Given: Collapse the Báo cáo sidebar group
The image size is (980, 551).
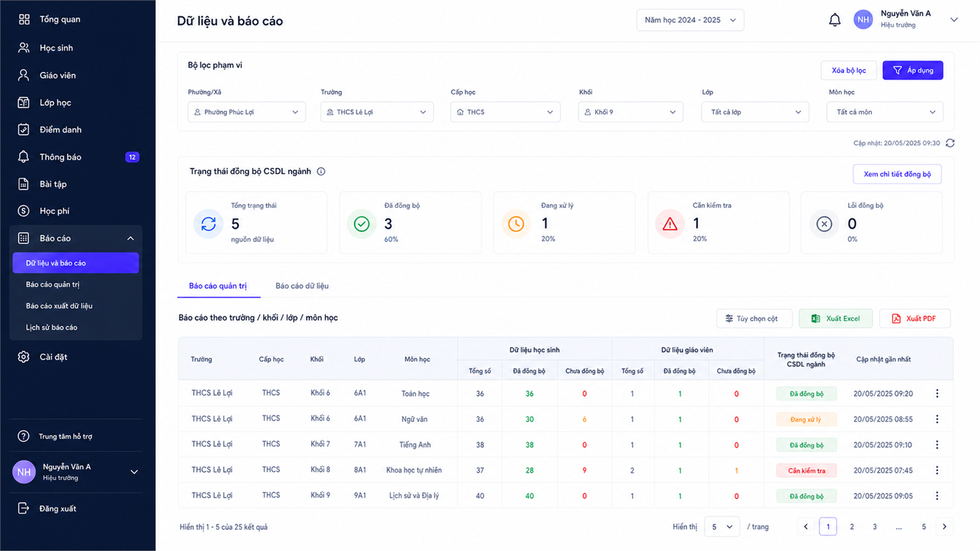Looking at the screenshot, I should [x=130, y=239].
